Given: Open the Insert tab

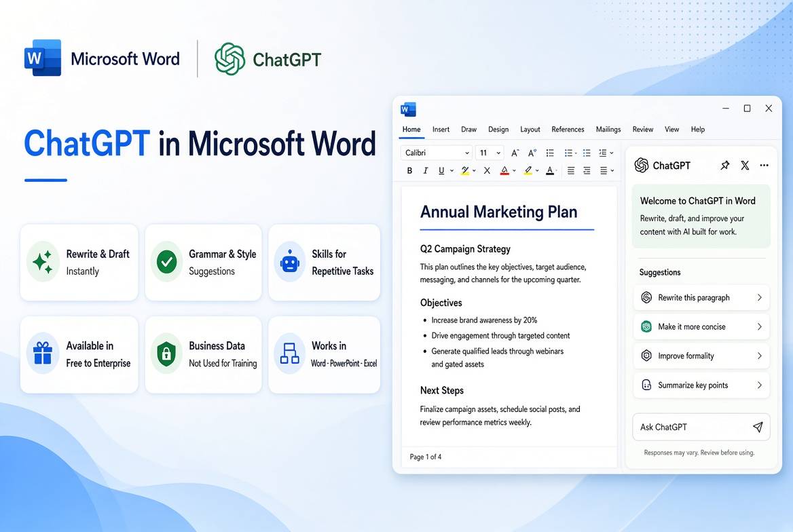Looking at the screenshot, I should (x=441, y=130).
